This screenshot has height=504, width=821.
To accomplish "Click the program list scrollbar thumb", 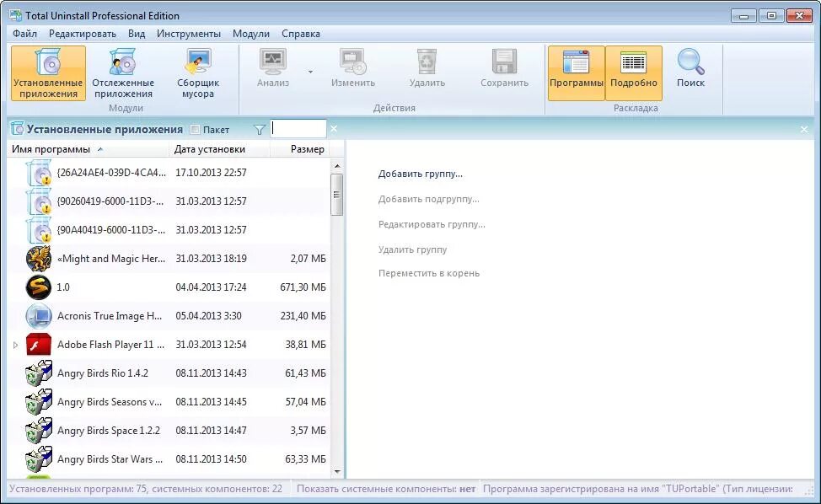I will tap(336, 195).
